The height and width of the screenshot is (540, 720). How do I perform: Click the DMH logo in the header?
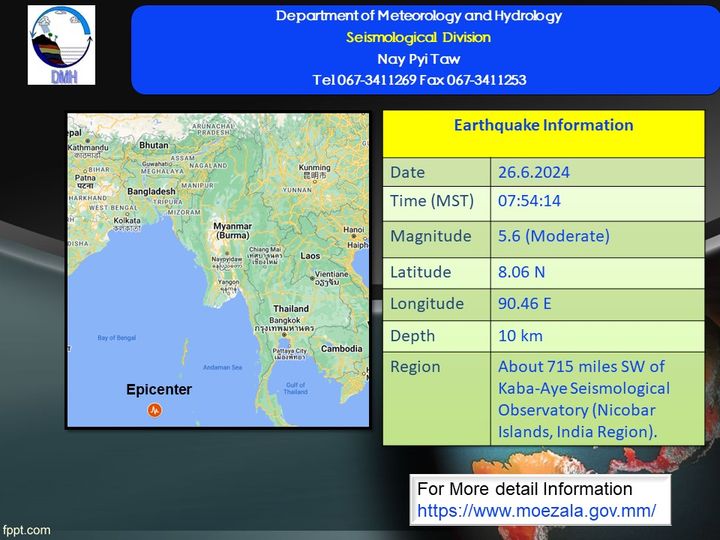pos(61,45)
